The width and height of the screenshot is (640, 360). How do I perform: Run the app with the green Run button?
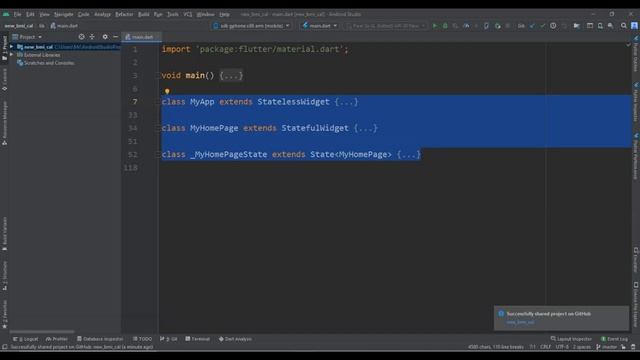pos(435,26)
